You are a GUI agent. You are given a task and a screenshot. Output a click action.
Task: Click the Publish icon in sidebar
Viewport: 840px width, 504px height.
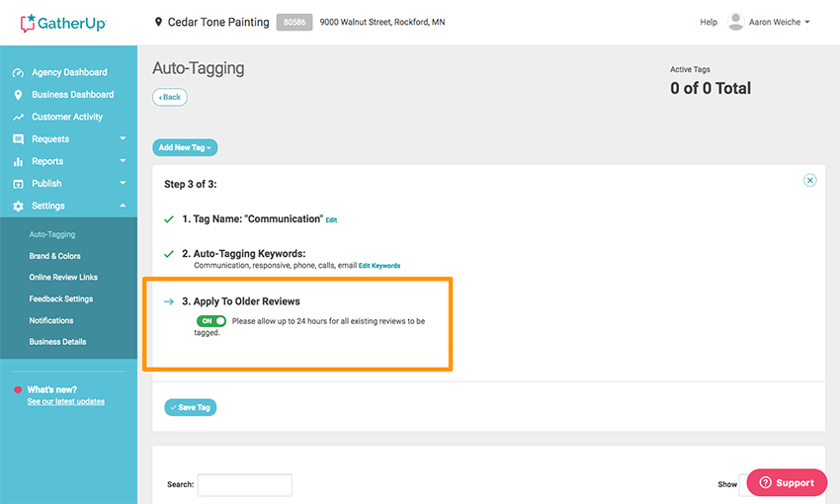[18, 184]
